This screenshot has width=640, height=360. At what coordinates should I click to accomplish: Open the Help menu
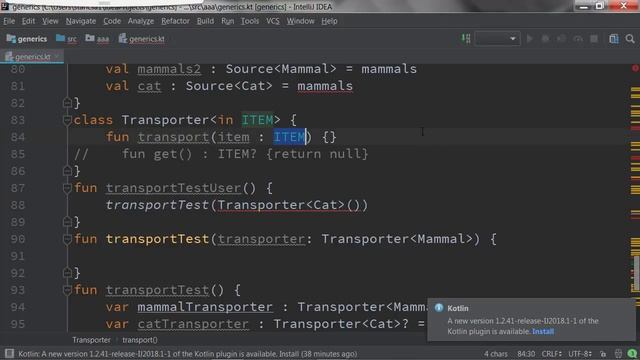click(329, 21)
